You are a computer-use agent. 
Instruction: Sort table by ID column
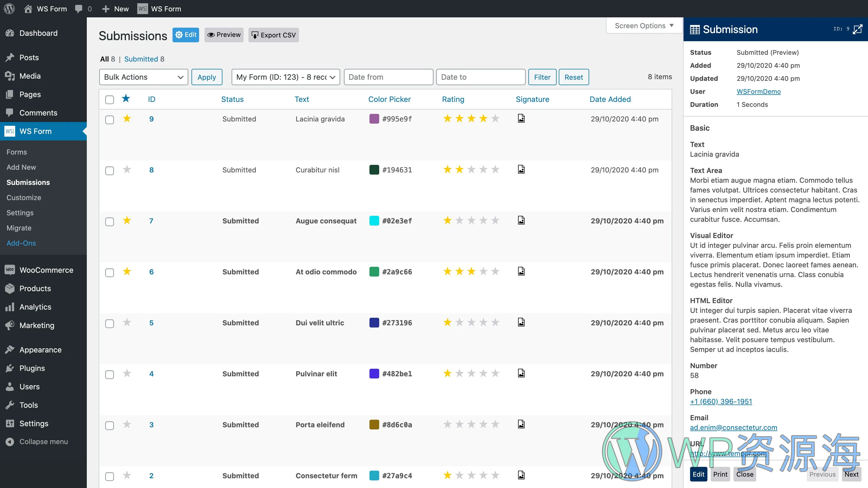[152, 99]
